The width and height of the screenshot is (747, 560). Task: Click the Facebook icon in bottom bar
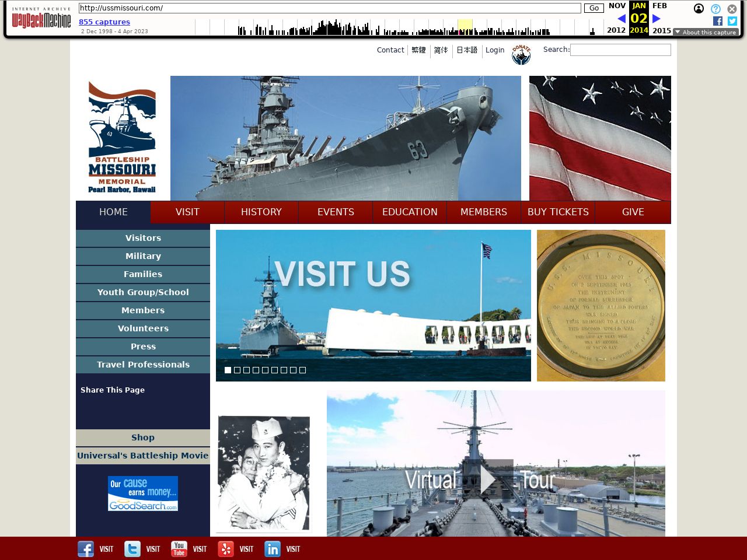(x=86, y=549)
